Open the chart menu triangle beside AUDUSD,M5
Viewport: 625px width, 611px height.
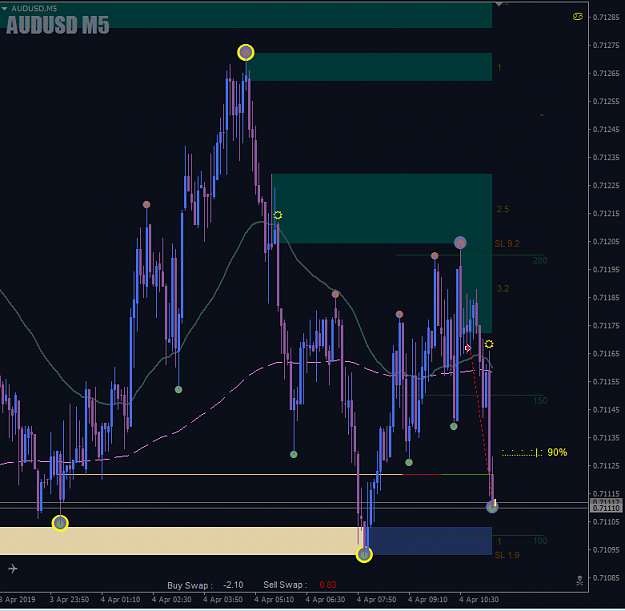click(4, 8)
